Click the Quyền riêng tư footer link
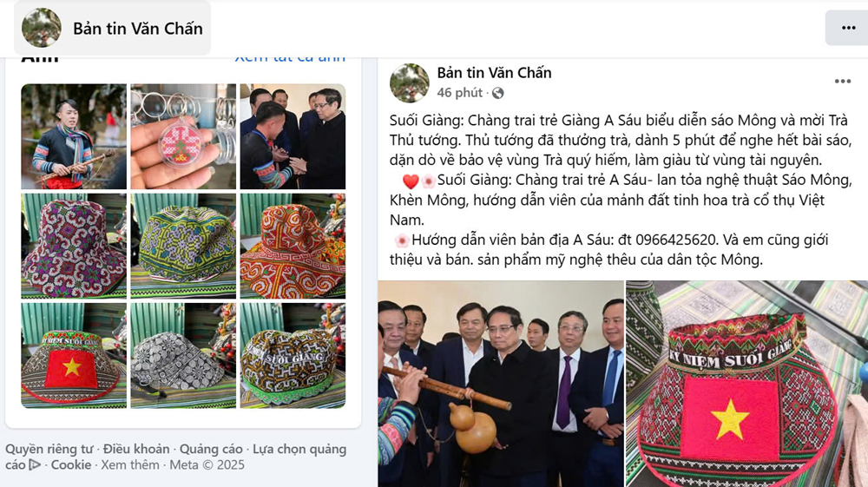The height and width of the screenshot is (487, 868). [49, 449]
